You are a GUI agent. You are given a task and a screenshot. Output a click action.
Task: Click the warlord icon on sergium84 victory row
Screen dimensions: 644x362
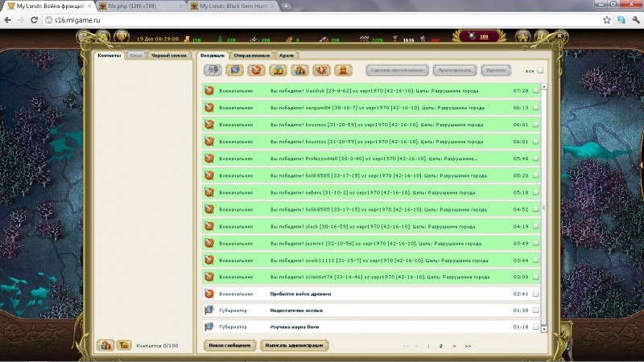(209, 108)
